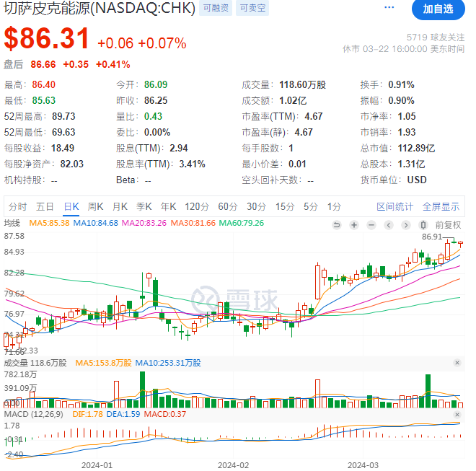Open the 前复权 adjustment dropdown

point(448,225)
